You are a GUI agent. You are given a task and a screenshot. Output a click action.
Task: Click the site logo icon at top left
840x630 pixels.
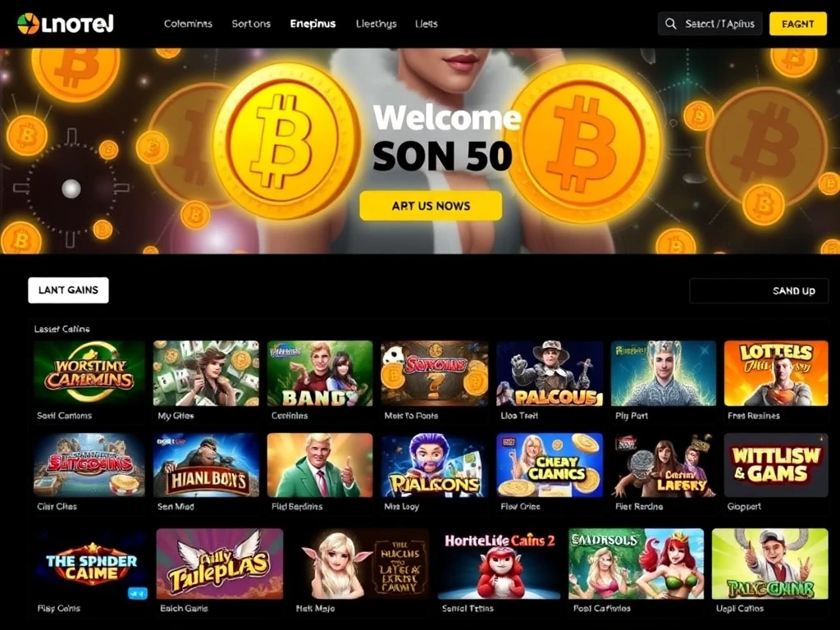click(28, 24)
